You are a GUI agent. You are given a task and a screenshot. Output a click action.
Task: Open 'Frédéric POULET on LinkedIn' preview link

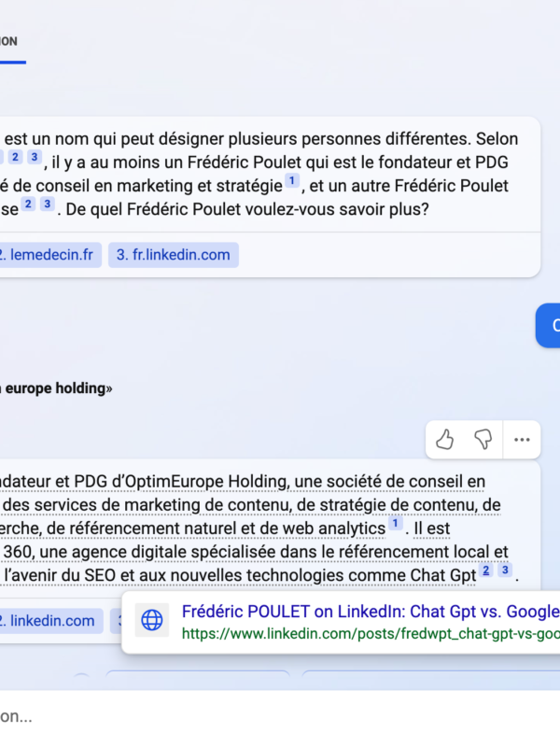coord(370,612)
